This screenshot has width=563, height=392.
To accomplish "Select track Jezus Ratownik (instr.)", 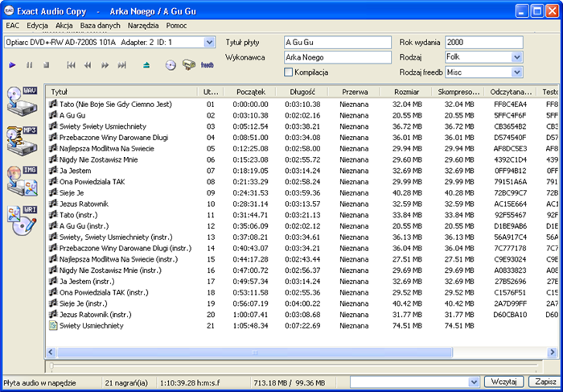I will pos(95,314).
